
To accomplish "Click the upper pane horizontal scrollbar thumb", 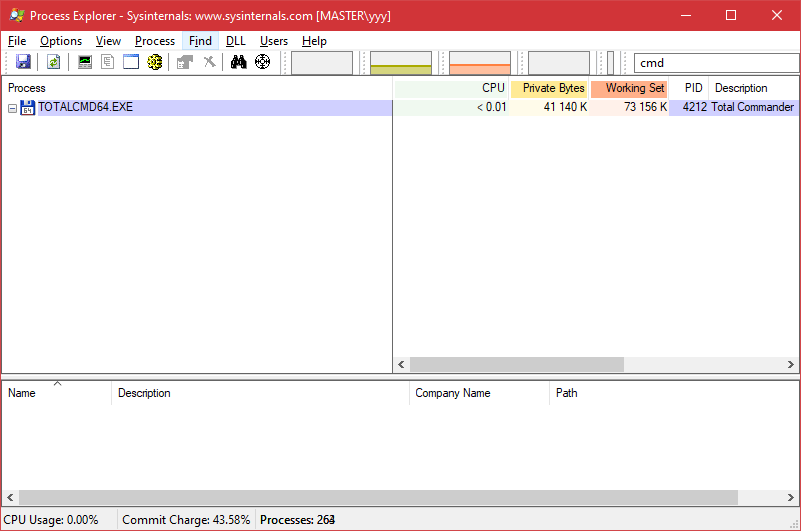I will [x=516, y=365].
